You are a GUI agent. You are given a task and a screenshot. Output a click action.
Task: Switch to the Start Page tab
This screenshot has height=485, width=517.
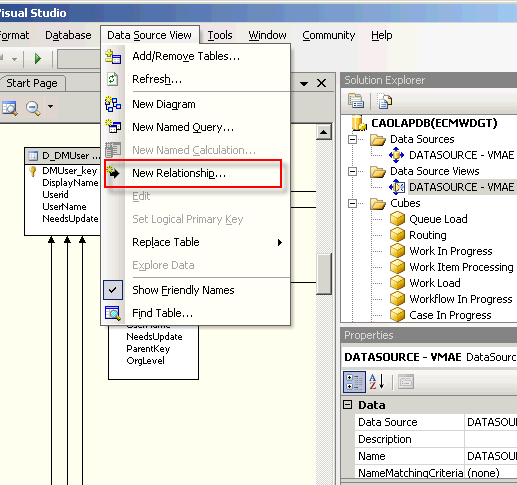pyautogui.click(x=32, y=83)
